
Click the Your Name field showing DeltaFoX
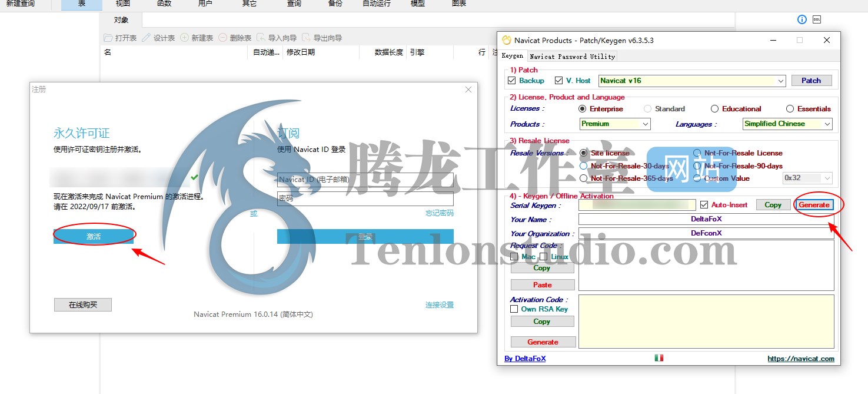(x=706, y=219)
